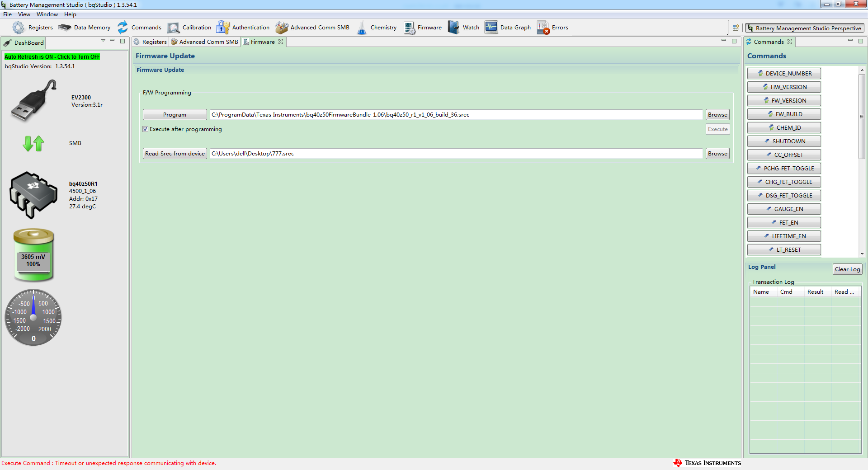Screen dimensions: 868x470
Task: Click the Clear Log button
Action: 848,269
